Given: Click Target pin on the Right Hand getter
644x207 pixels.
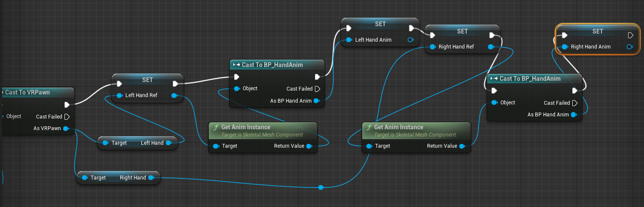Looking at the screenshot, I should point(85,178).
